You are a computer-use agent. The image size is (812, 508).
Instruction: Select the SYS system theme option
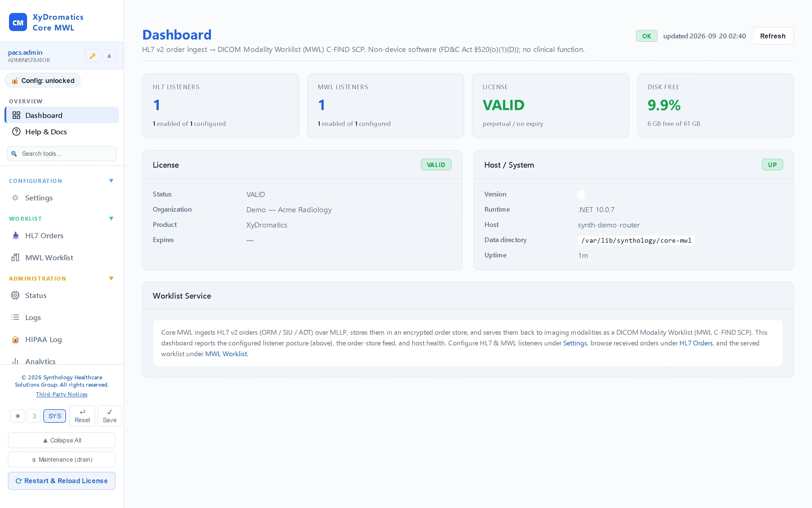click(55, 416)
